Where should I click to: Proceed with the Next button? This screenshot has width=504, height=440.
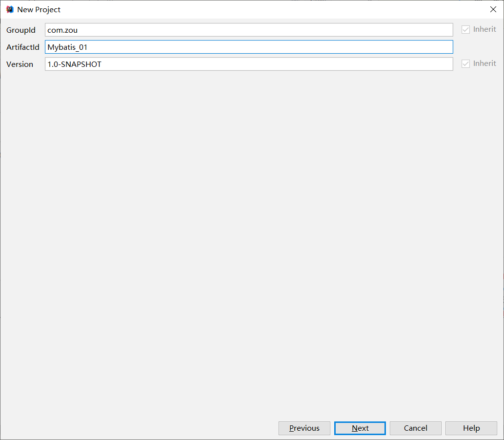[360, 428]
